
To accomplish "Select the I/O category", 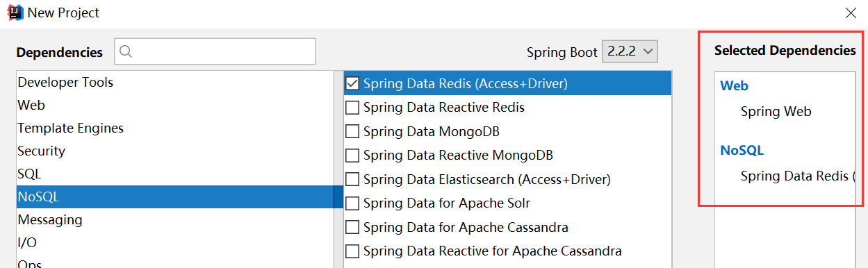I will pos(175,242).
